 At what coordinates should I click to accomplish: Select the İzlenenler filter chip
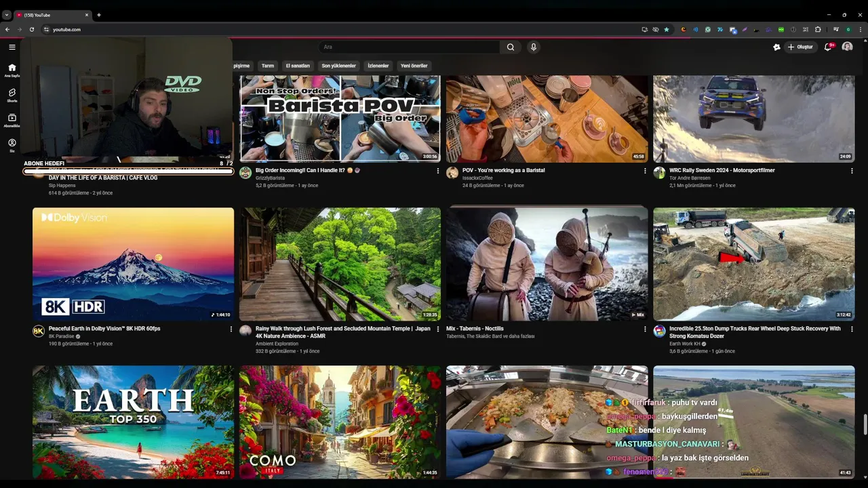378,66
